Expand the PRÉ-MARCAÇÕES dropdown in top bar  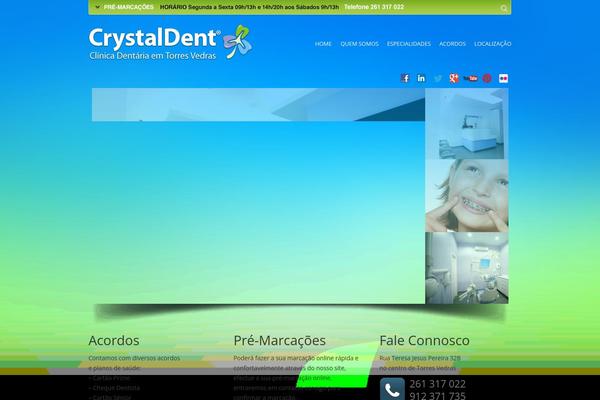(x=124, y=7)
